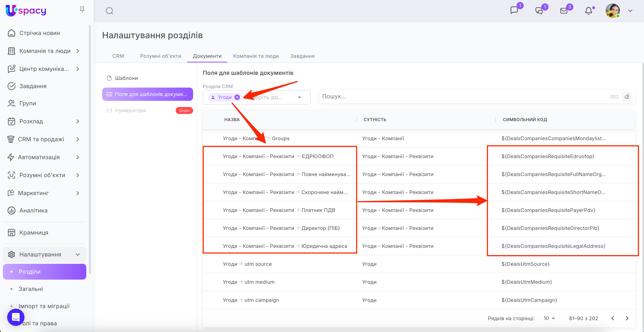Go to previous page of fields table

tap(613, 318)
